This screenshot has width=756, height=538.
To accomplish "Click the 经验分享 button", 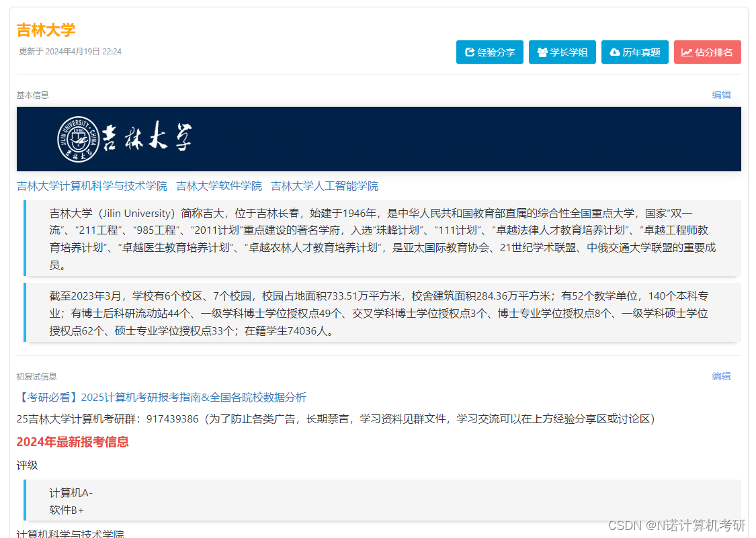I will (x=489, y=52).
